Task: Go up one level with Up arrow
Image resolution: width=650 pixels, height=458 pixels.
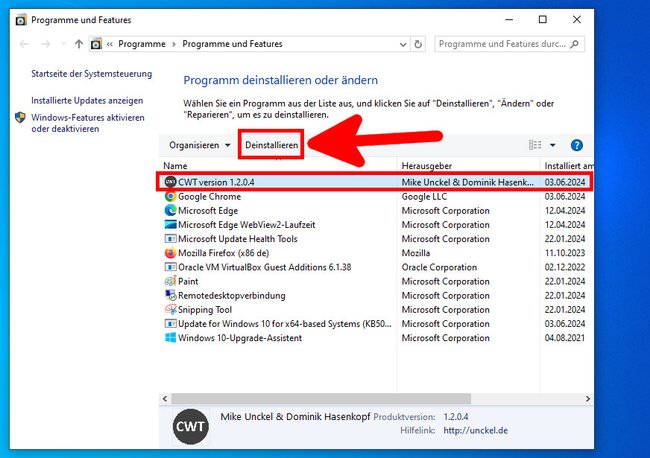Action: 79,44
